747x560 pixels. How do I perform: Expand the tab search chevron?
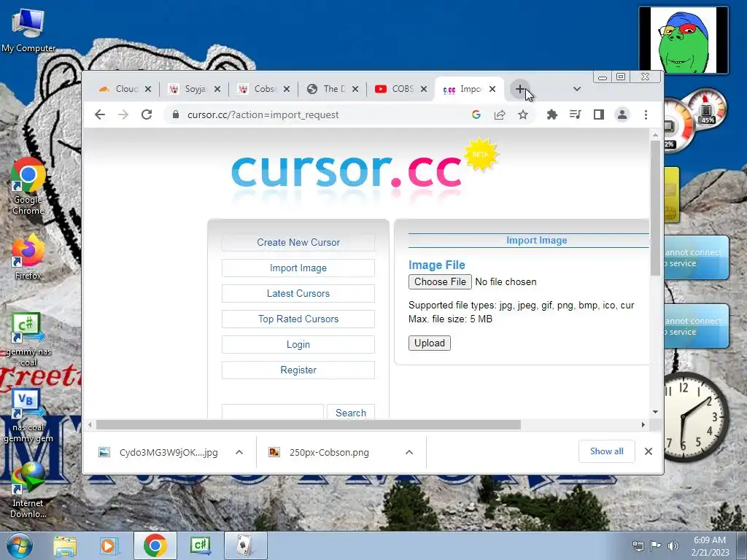(x=576, y=89)
